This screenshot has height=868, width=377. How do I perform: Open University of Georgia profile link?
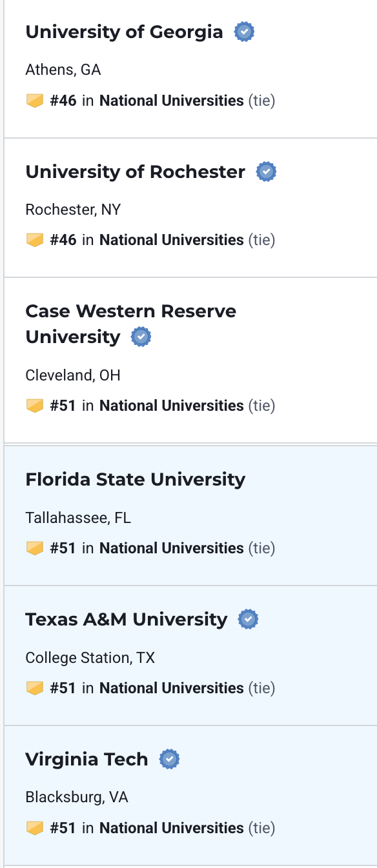coord(124,32)
